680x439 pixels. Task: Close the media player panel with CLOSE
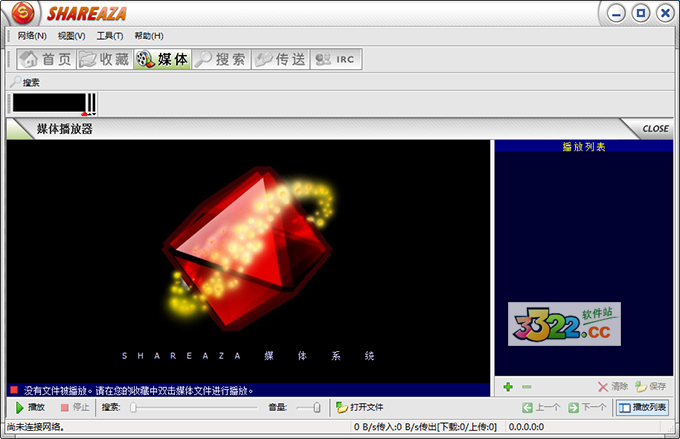[x=655, y=129]
